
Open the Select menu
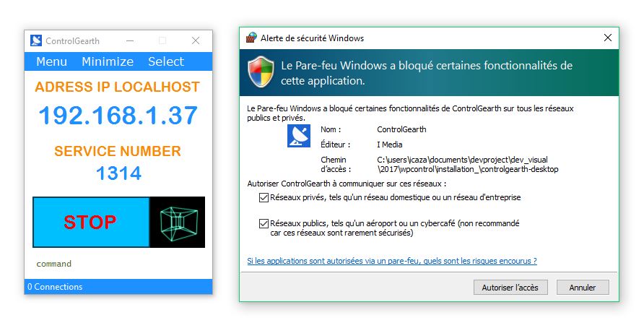tap(166, 61)
